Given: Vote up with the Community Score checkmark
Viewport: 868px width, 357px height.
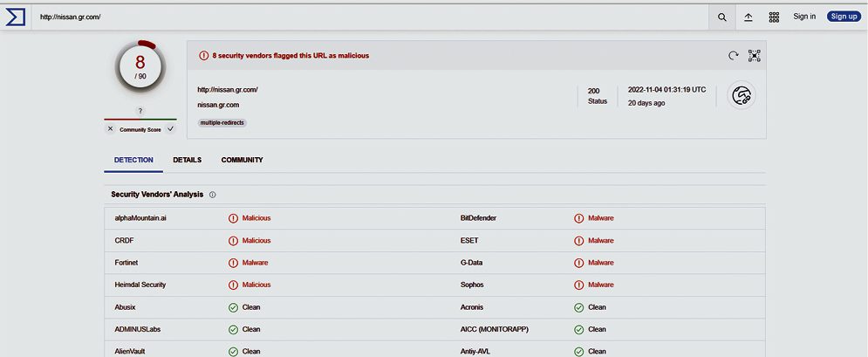Looking at the screenshot, I should 170,128.
